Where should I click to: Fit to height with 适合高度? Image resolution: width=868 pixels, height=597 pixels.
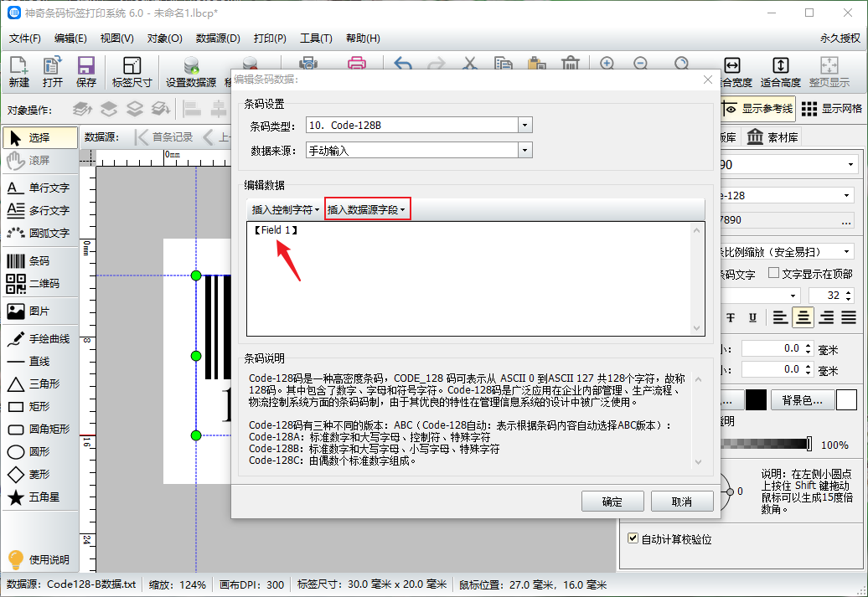click(x=781, y=72)
